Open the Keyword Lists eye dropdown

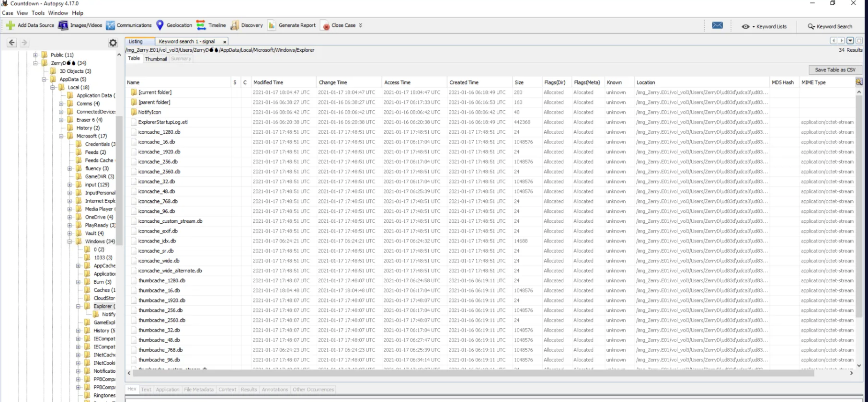click(x=764, y=26)
